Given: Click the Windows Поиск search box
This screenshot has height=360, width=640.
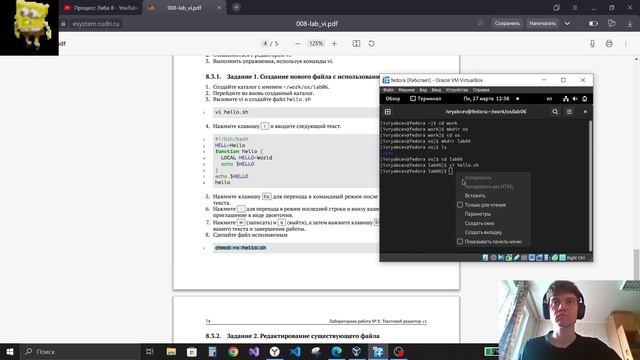Looking at the screenshot, I should click(x=80, y=351).
